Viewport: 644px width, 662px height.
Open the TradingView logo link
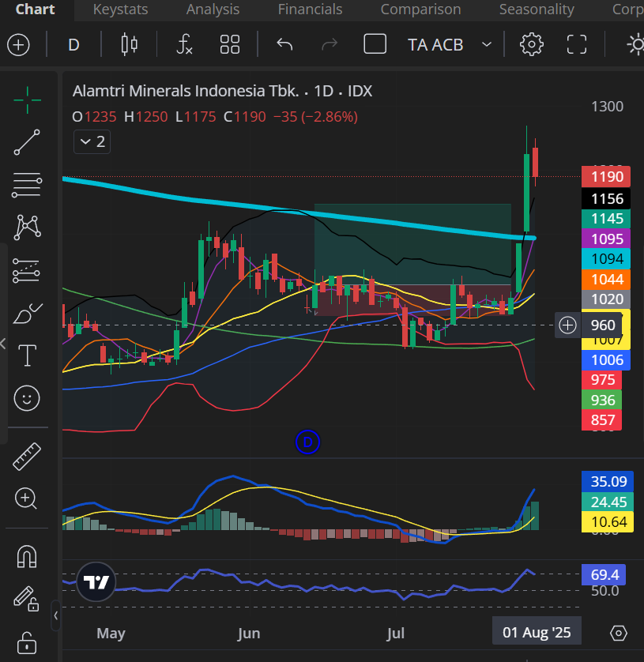point(96,582)
